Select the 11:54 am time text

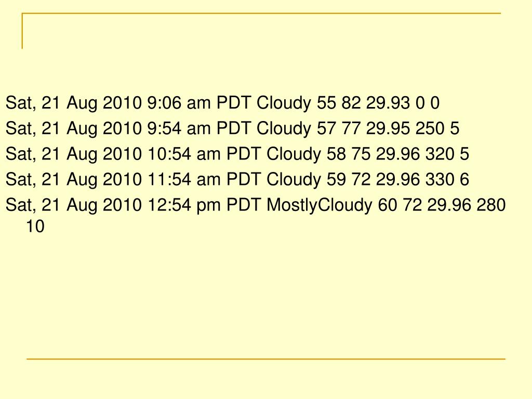click(x=184, y=179)
